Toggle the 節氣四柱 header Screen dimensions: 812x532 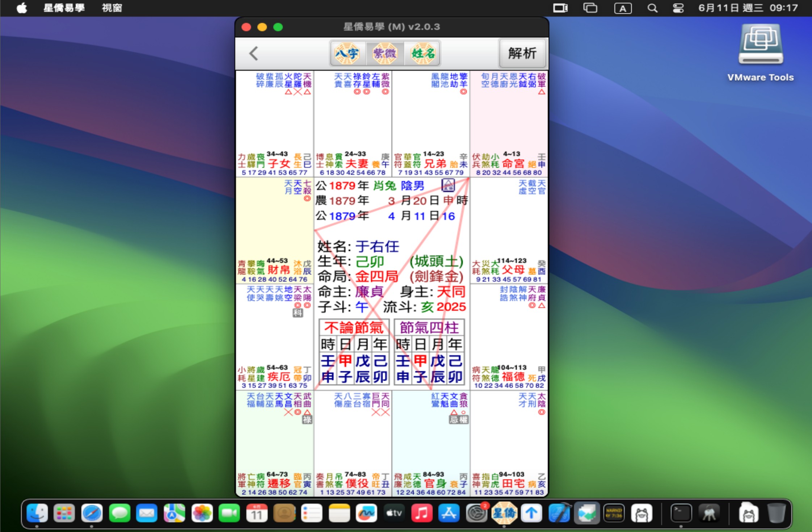coord(429,327)
